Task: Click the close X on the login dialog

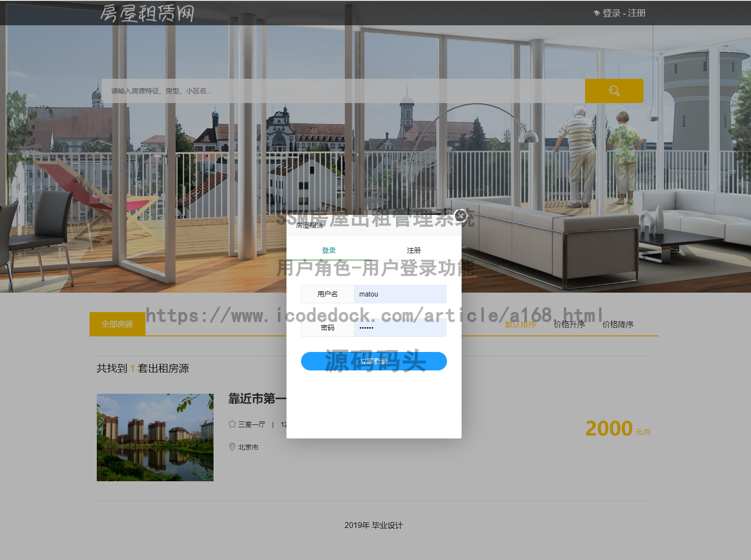Action: (x=461, y=215)
